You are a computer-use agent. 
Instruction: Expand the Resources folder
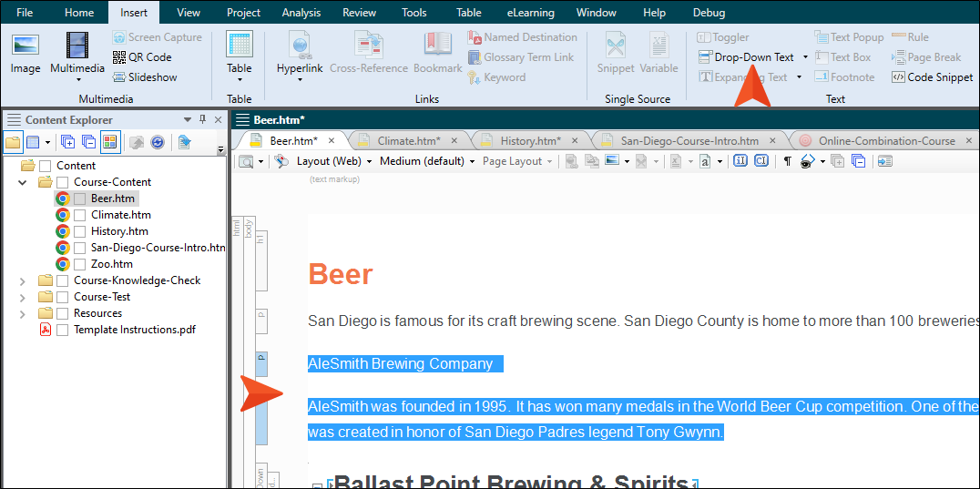coord(23,313)
